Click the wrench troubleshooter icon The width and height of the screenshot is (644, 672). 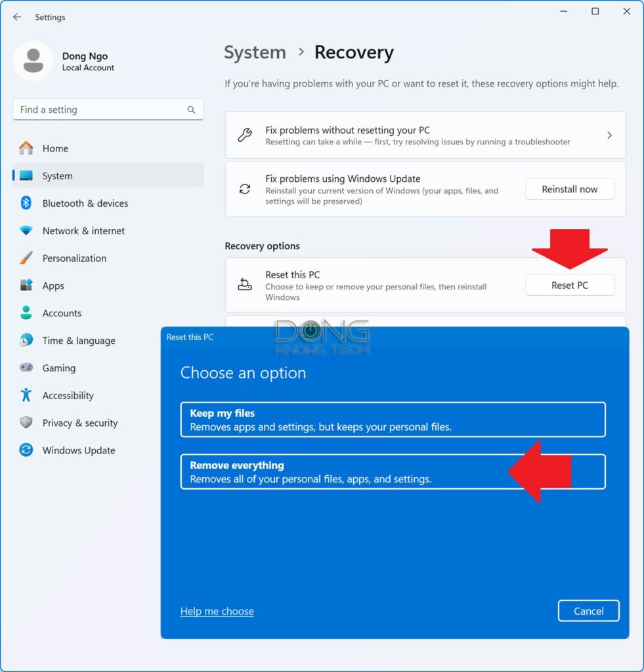coord(245,135)
